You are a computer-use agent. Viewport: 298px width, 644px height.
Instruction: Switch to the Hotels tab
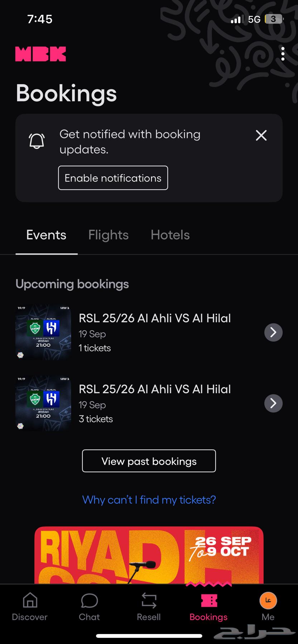(170, 235)
